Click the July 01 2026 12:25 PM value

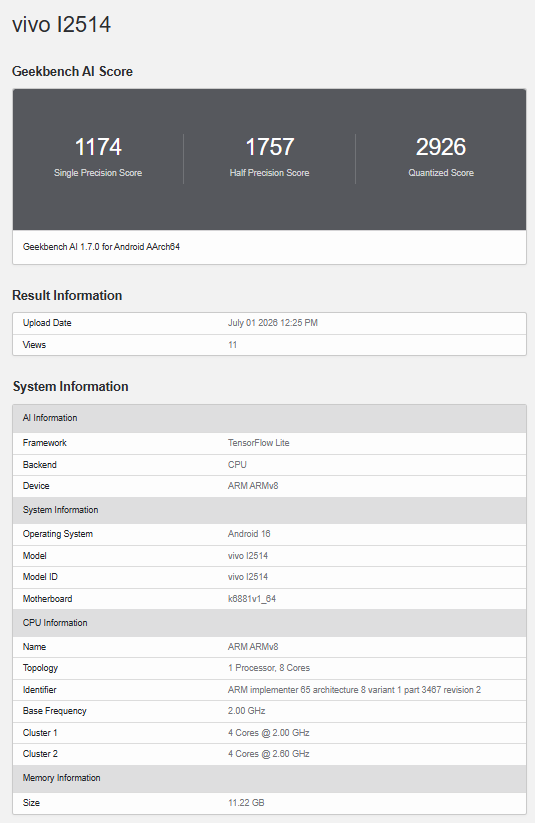coord(272,323)
